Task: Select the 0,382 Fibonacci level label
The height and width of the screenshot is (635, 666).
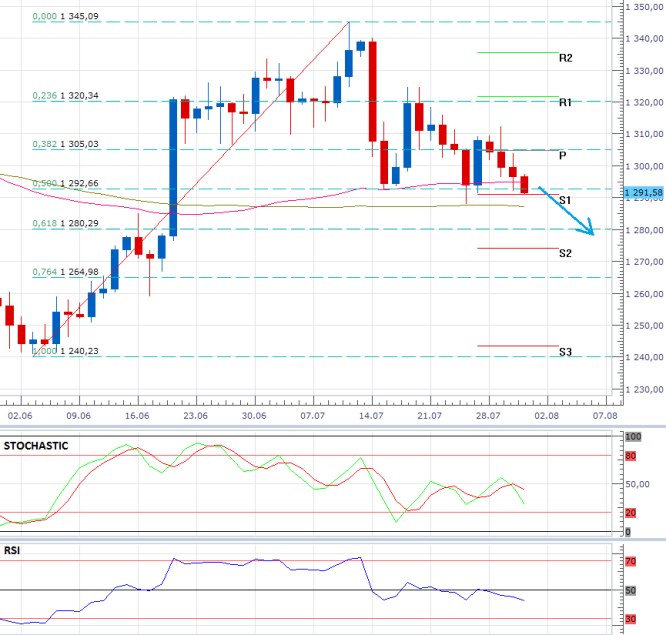Action: [65, 144]
